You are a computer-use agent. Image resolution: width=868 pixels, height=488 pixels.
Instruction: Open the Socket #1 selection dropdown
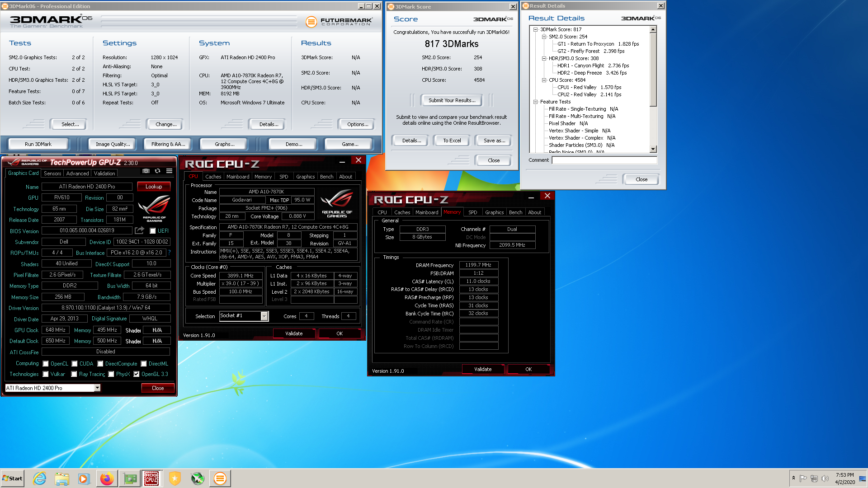[264, 316]
